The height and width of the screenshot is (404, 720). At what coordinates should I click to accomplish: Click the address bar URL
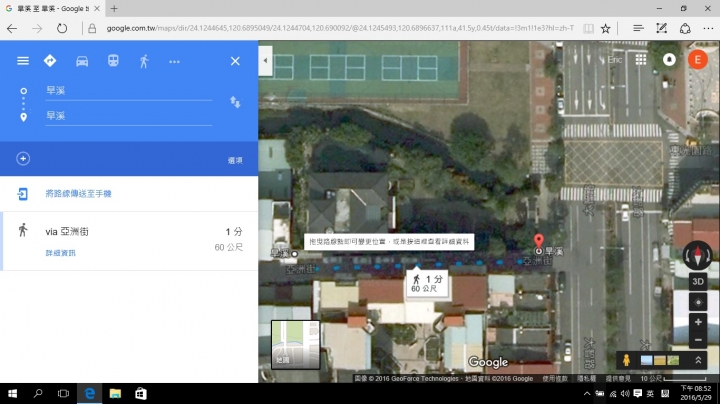[340, 28]
